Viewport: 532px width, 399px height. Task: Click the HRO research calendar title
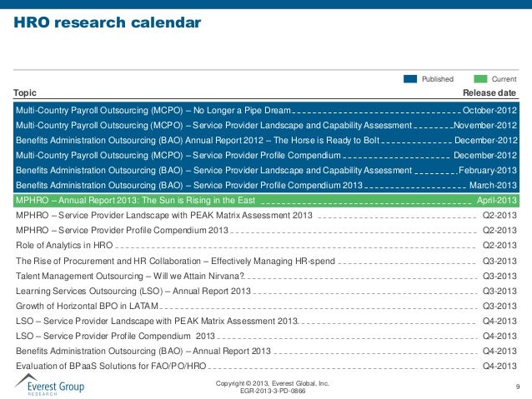[108, 22]
